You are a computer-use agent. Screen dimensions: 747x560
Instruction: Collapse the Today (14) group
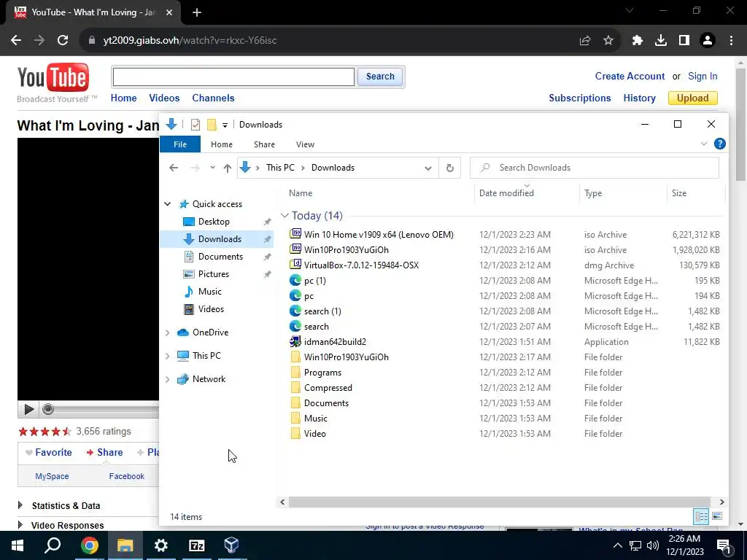pyautogui.click(x=285, y=216)
